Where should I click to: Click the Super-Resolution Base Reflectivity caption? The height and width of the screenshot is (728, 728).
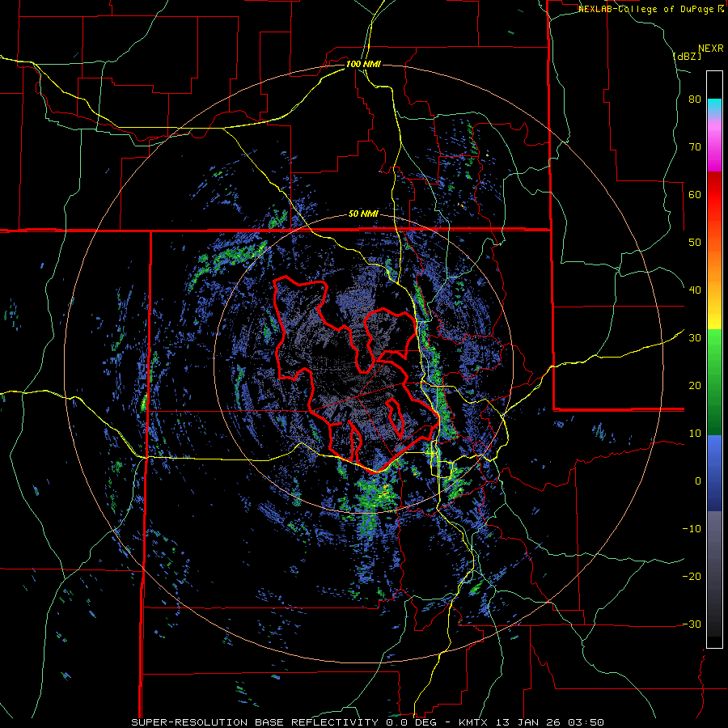(367, 722)
